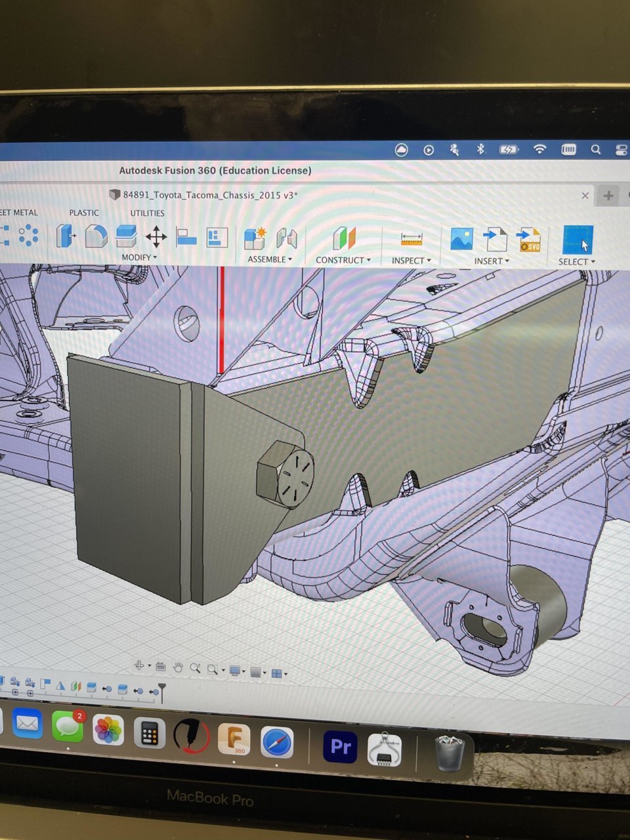Viewport: 630px width, 840px height.
Task: Expand the INSPECT dropdown
Action: [x=411, y=261]
